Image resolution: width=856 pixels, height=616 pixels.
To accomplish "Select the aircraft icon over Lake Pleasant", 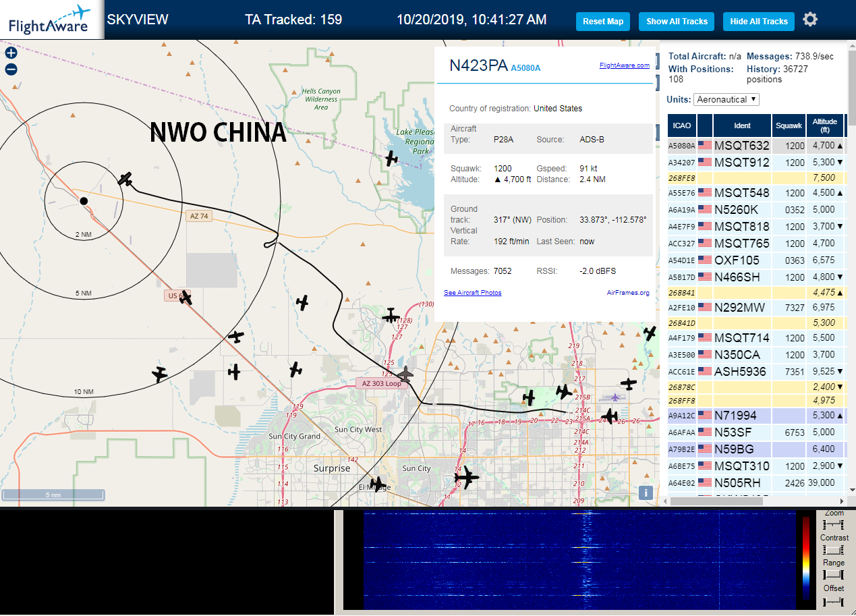I will coord(391,159).
